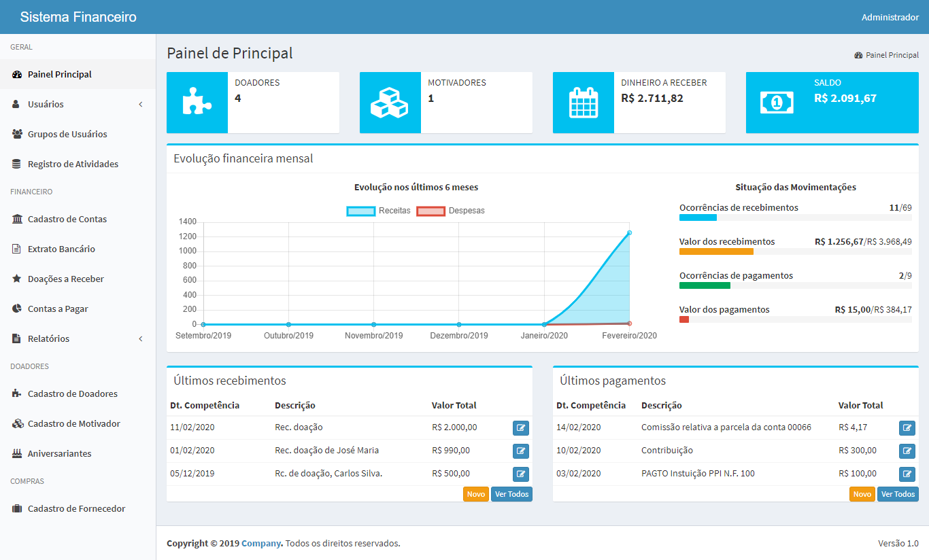Expand the Relatórios sidebar submenu
The width and height of the screenshot is (929, 560).
pos(78,338)
